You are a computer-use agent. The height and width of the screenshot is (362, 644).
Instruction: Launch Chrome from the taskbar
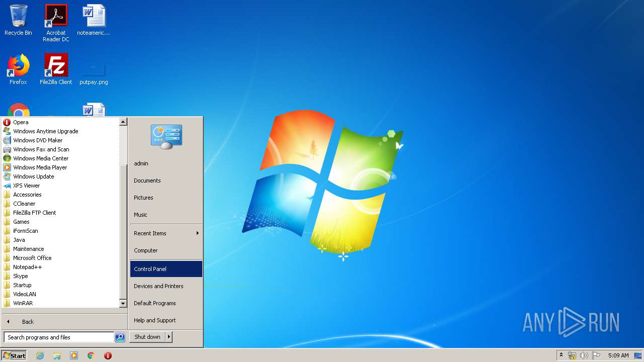(x=91, y=355)
